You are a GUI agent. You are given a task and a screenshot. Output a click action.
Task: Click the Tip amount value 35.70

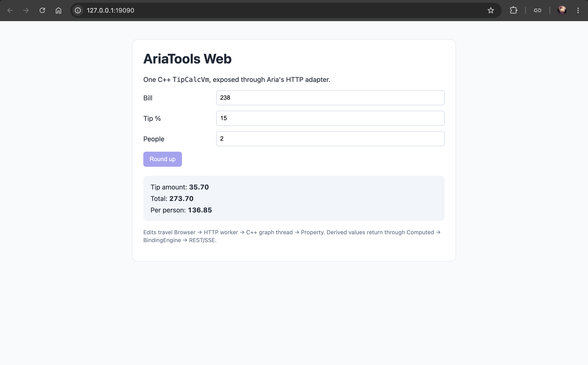(199, 187)
